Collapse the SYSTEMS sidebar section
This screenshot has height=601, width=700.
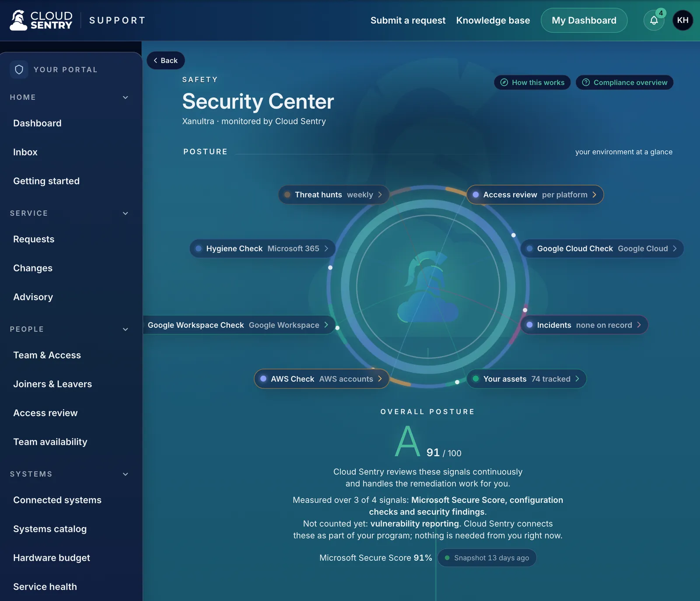[126, 474]
